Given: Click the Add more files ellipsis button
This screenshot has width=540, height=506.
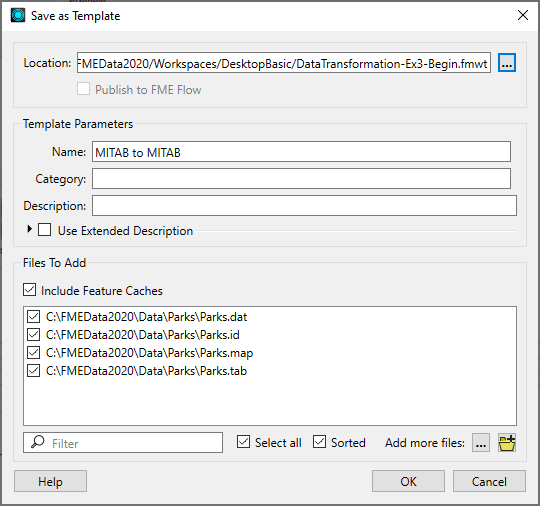Looking at the screenshot, I should 481,443.
